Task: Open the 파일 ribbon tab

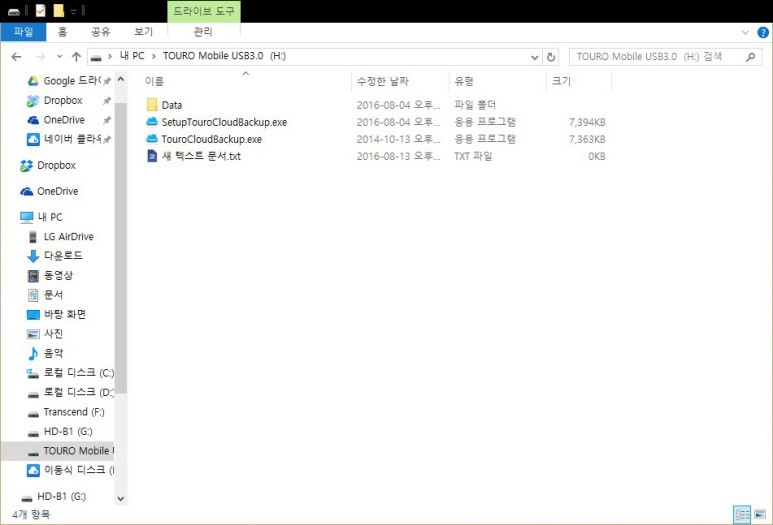Action: pos(23,32)
